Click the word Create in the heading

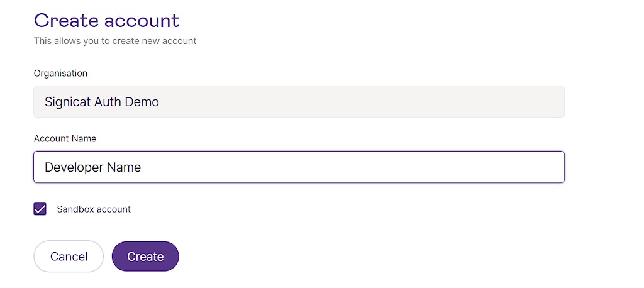pos(67,21)
